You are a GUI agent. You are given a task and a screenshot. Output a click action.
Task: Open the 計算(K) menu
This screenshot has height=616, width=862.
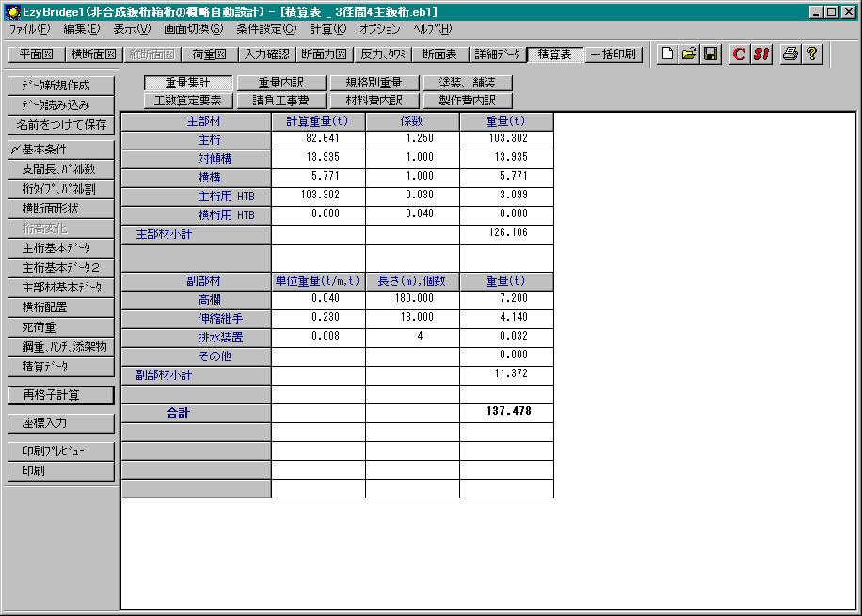328,29
